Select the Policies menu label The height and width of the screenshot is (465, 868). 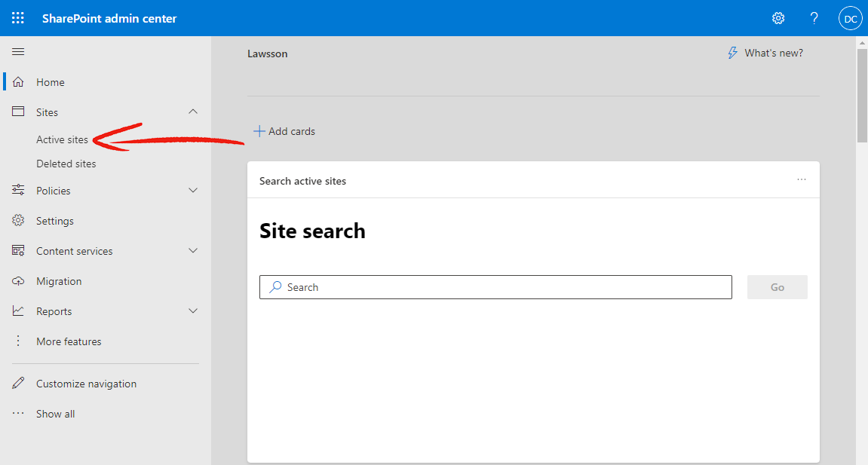click(53, 191)
